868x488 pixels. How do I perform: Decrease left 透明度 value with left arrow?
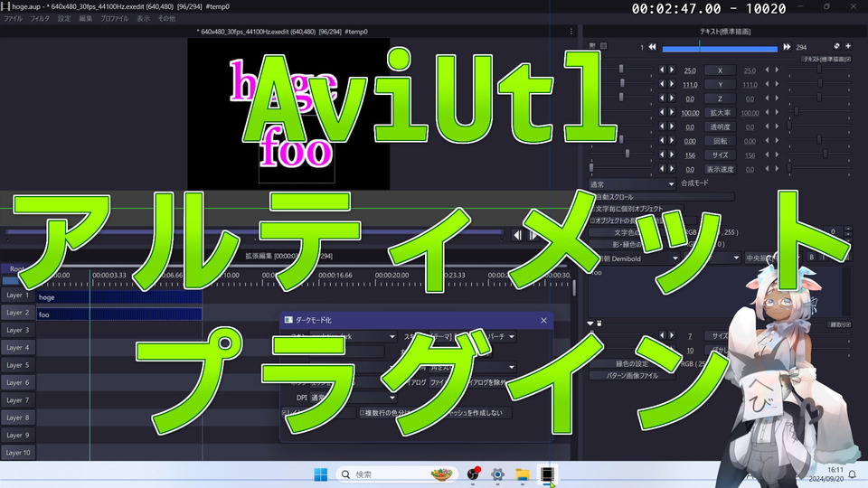(x=662, y=127)
